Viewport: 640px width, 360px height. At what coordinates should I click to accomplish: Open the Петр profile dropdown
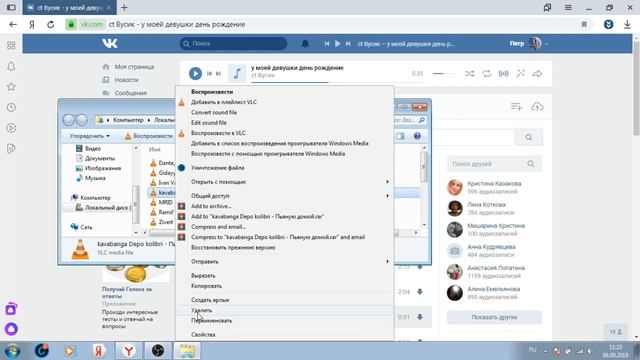pyautogui.click(x=529, y=44)
